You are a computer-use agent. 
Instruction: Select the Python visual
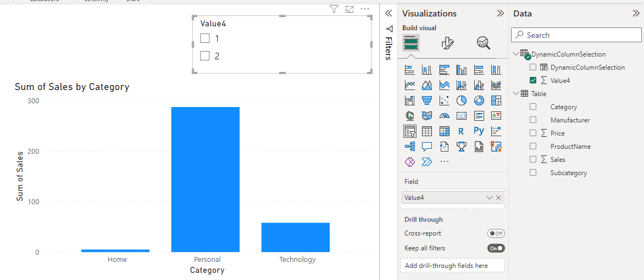pyautogui.click(x=479, y=131)
